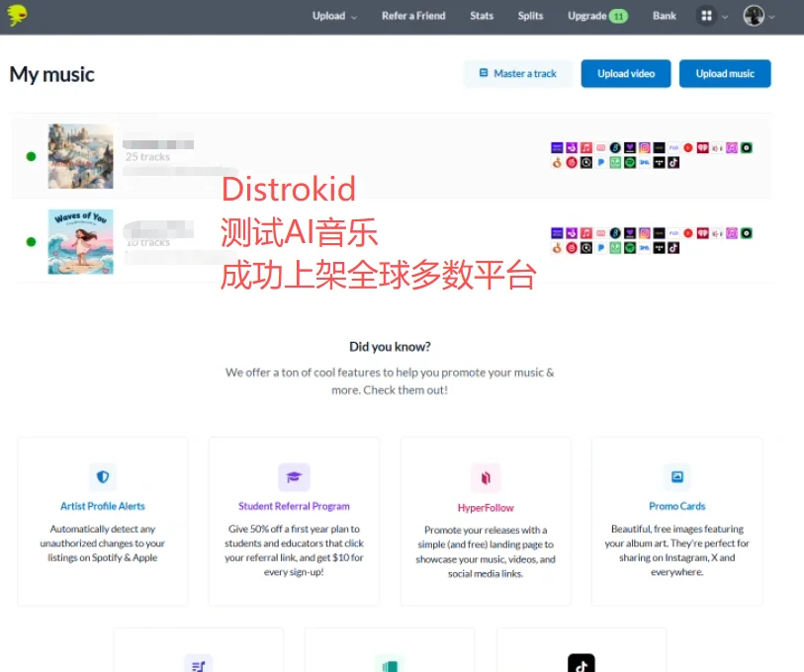The image size is (804, 672).
Task: Click the Master a track button
Action: click(517, 73)
